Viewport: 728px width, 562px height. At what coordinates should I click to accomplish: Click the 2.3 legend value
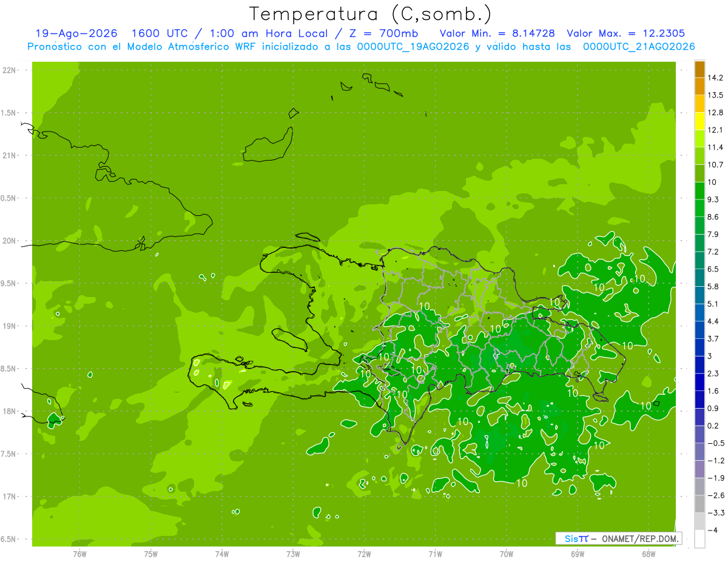[713, 373]
